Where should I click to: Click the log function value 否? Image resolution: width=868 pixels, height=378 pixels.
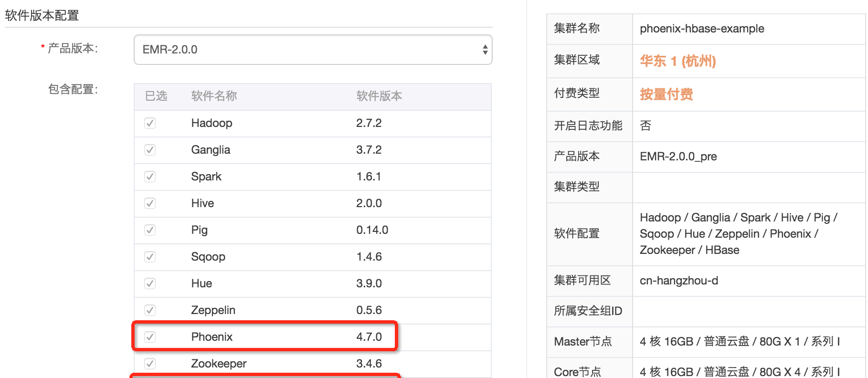pos(646,126)
